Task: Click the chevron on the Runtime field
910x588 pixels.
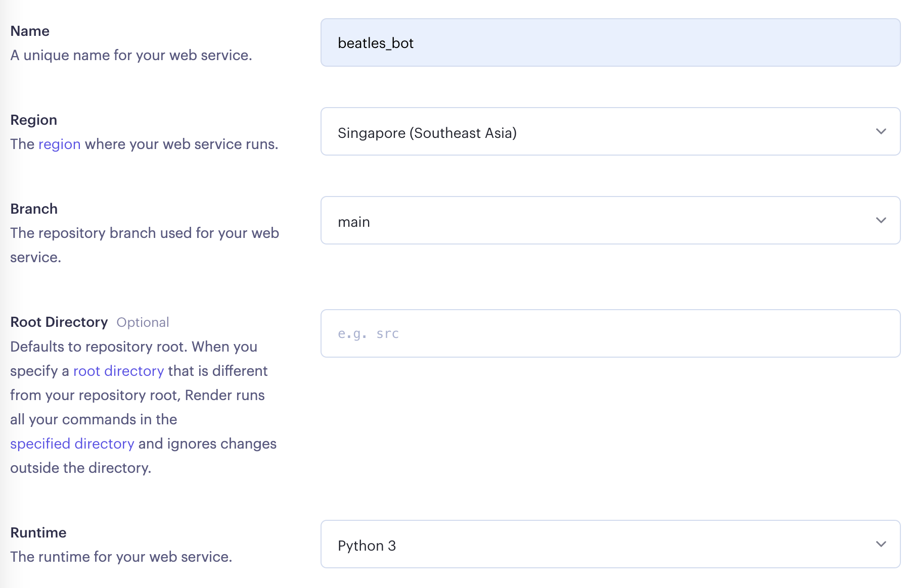Action: point(881,545)
